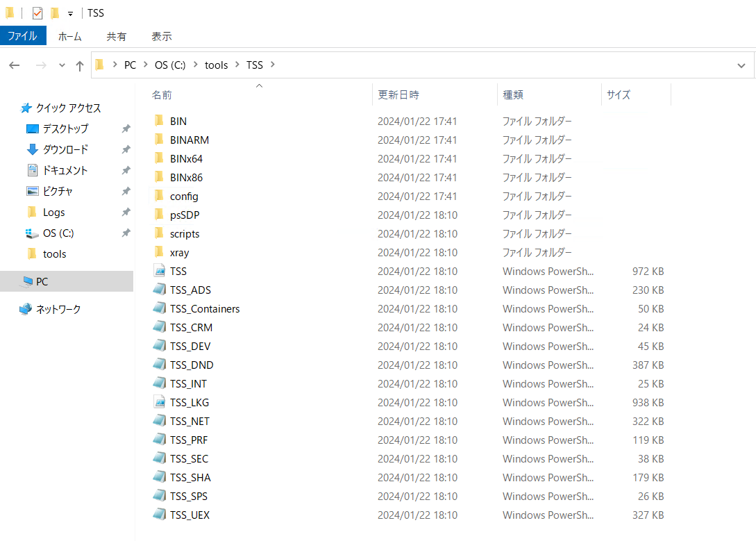The width and height of the screenshot is (756, 541).
Task: Open the Customize Quick Access Toolbar dropdown
Action: (70, 14)
